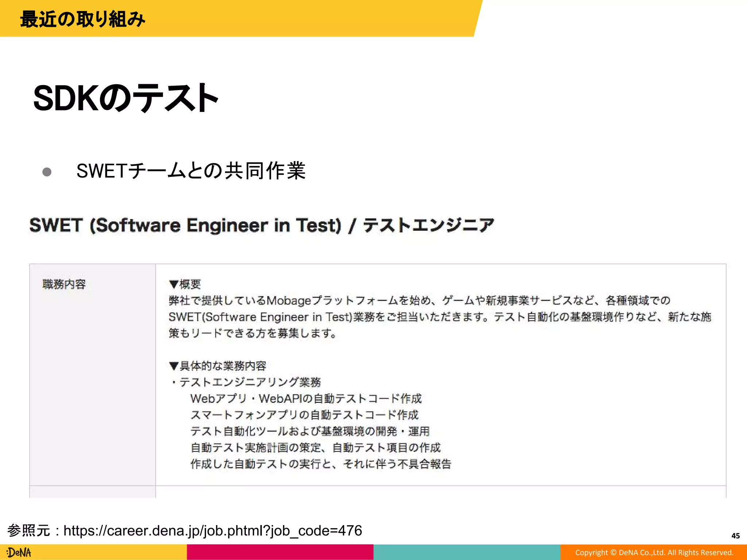Screen dimensions: 747x560
Task: Click the テスト自動化ツールおよび基盤環境の開発・運用 line
Action: (x=310, y=431)
